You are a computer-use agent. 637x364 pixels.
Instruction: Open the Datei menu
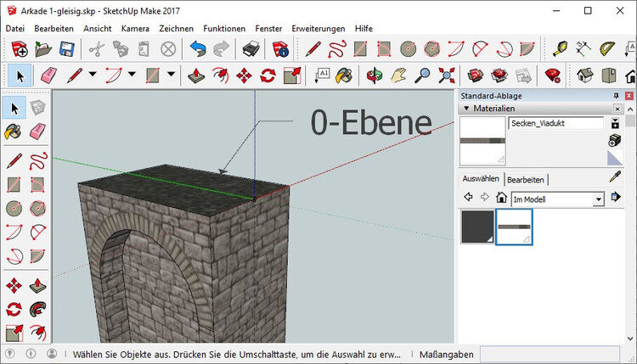pyautogui.click(x=15, y=28)
